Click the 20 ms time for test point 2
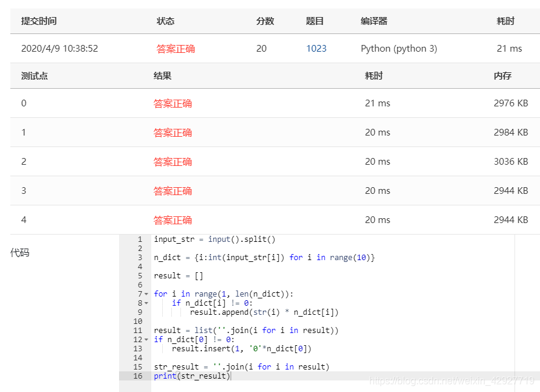 point(377,162)
